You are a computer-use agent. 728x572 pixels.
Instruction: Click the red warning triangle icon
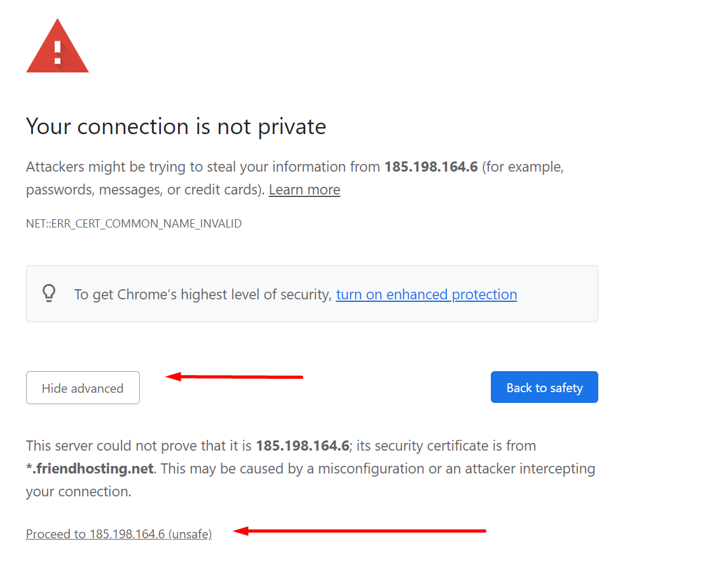(x=57, y=46)
